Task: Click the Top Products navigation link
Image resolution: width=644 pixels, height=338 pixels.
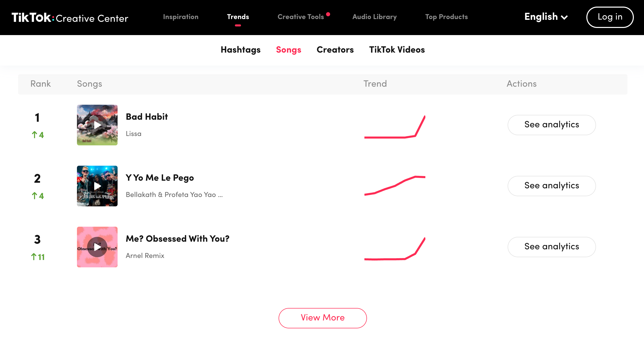Action: 447,17
